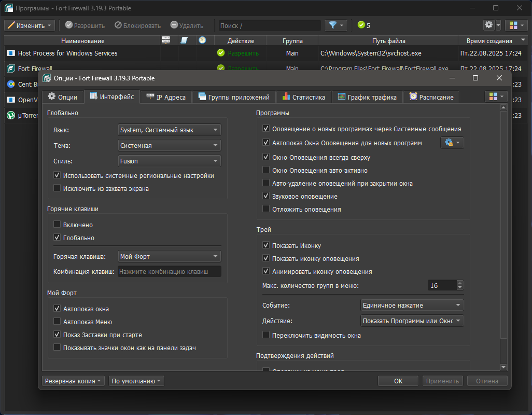532x415 pixels.
Task: Toggle Использовать системные региональные настройки checkbox
Action: pyautogui.click(x=57, y=175)
